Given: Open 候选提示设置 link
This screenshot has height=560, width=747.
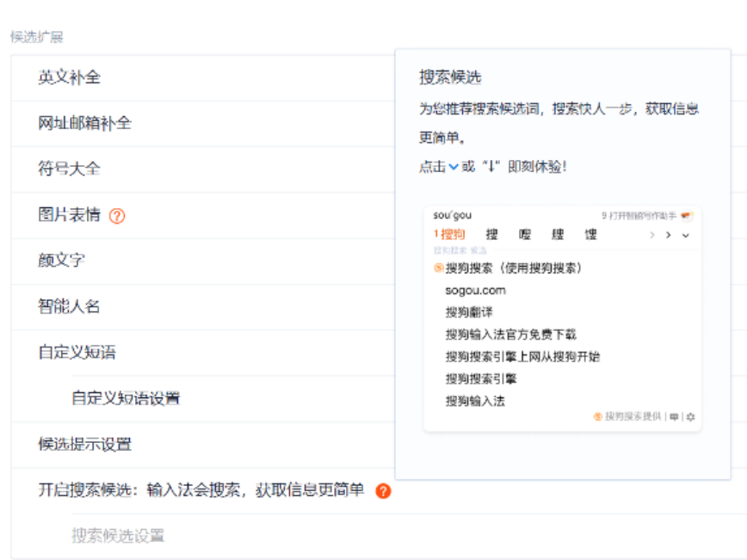Looking at the screenshot, I should tap(85, 444).
